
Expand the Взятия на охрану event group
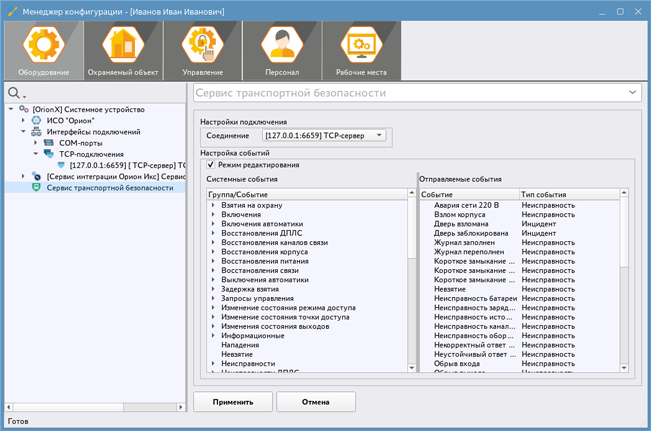coord(213,205)
